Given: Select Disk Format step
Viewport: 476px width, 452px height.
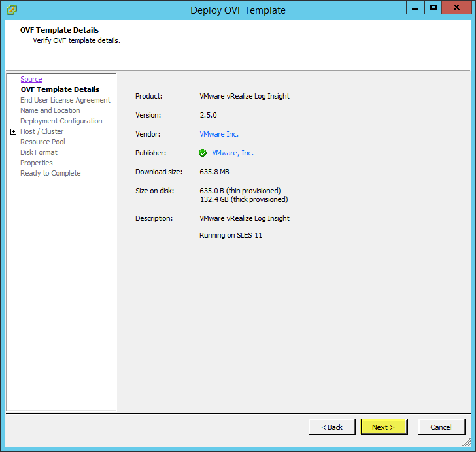Looking at the screenshot, I should tap(39, 152).
